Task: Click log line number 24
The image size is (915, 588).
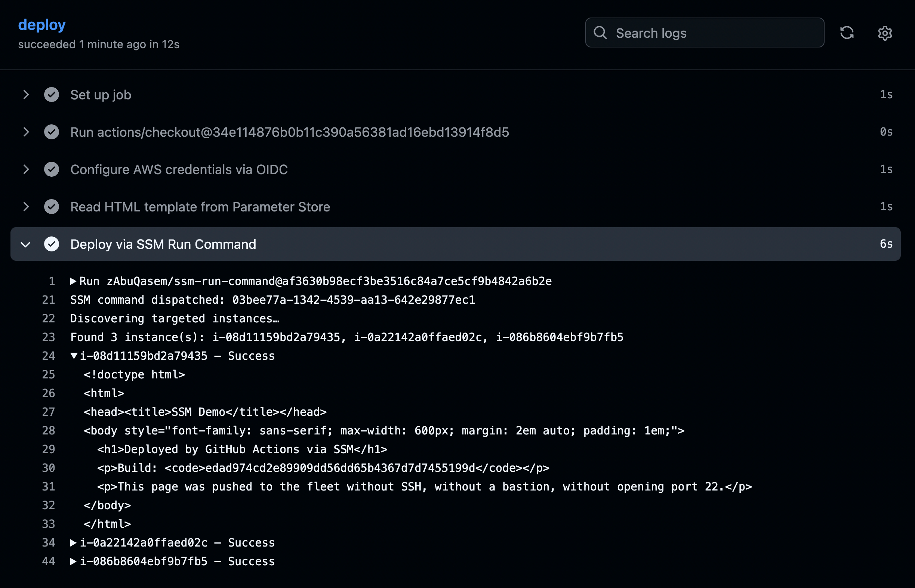Action: [x=49, y=356]
